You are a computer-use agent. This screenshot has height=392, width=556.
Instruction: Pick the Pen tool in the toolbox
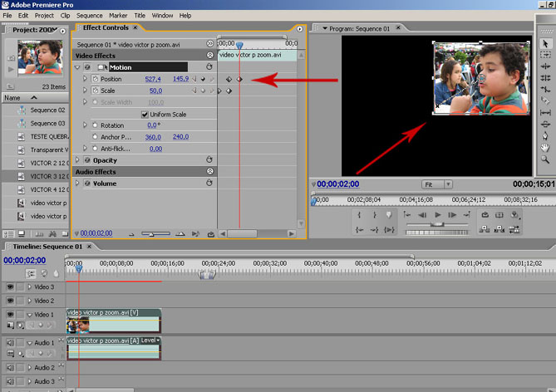coord(545,135)
